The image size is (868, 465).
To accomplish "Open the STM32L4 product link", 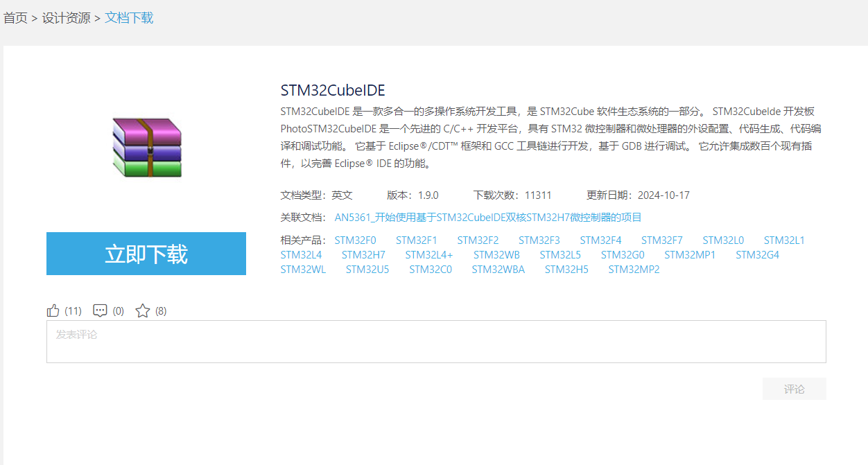I will (x=301, y=255).
